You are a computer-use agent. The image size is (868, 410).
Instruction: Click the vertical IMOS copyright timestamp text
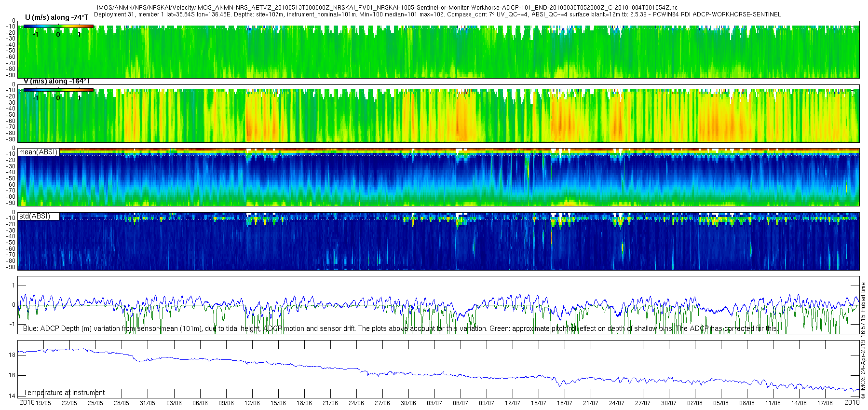click(863, 340)
